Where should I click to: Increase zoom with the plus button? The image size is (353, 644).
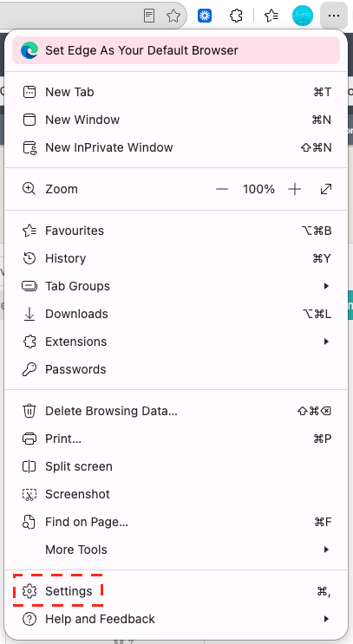point(295,189)
